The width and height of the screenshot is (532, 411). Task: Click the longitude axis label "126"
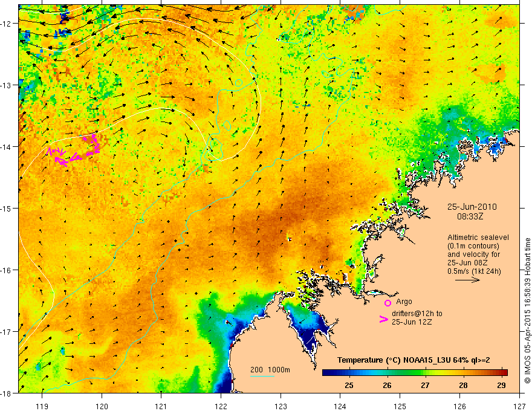pyautogui.click(x=459, y=406)
